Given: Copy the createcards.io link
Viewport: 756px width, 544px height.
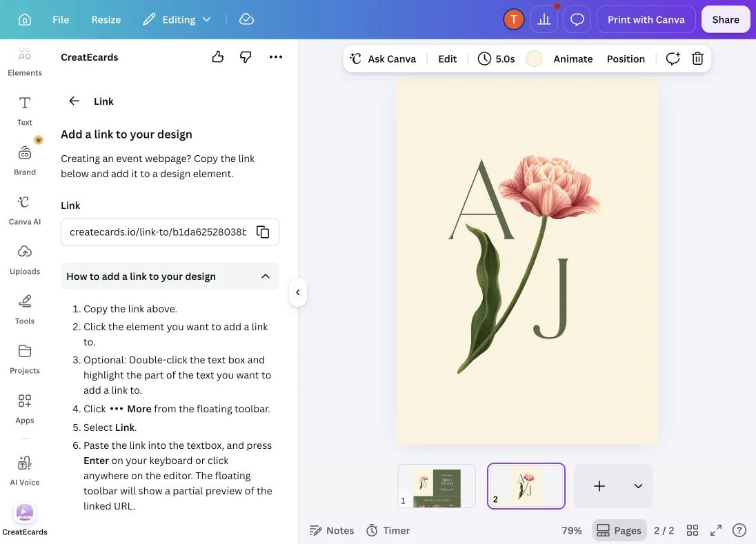Looking at the screenshot, I should (263, 232).
